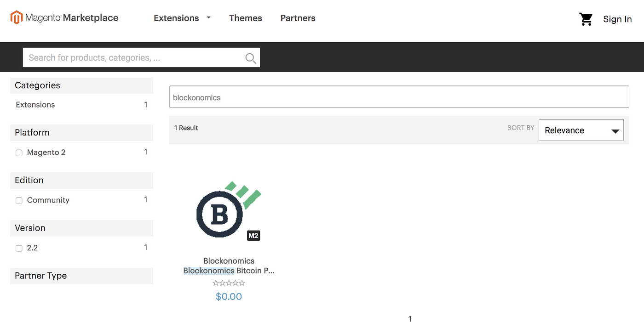Click the 1 Result count text
This screenshot has height=322, width=644.
[x=186, y=128]
